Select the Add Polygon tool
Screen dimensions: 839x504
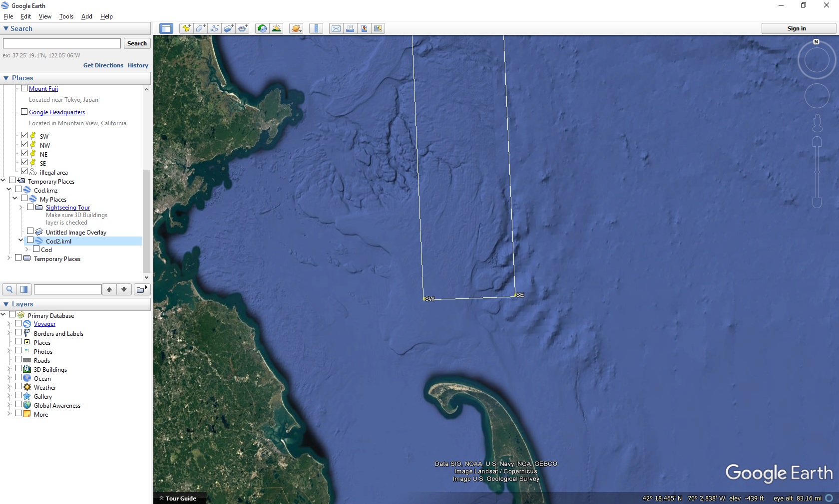coord(200,28)
